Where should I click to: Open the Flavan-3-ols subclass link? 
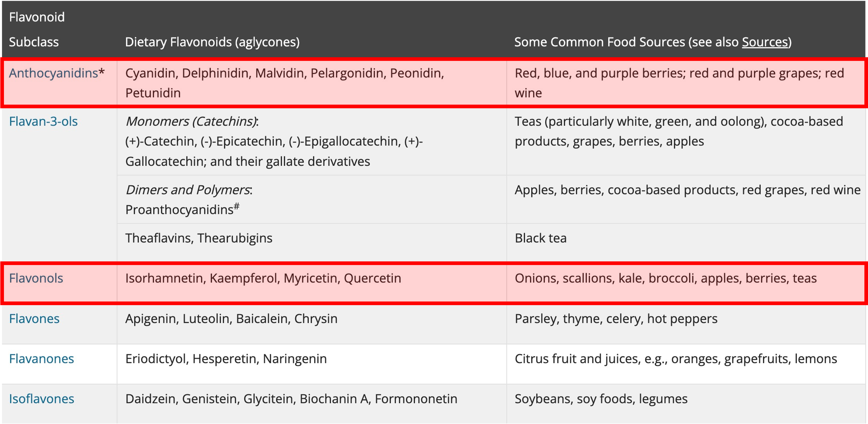tap(43, 121)
